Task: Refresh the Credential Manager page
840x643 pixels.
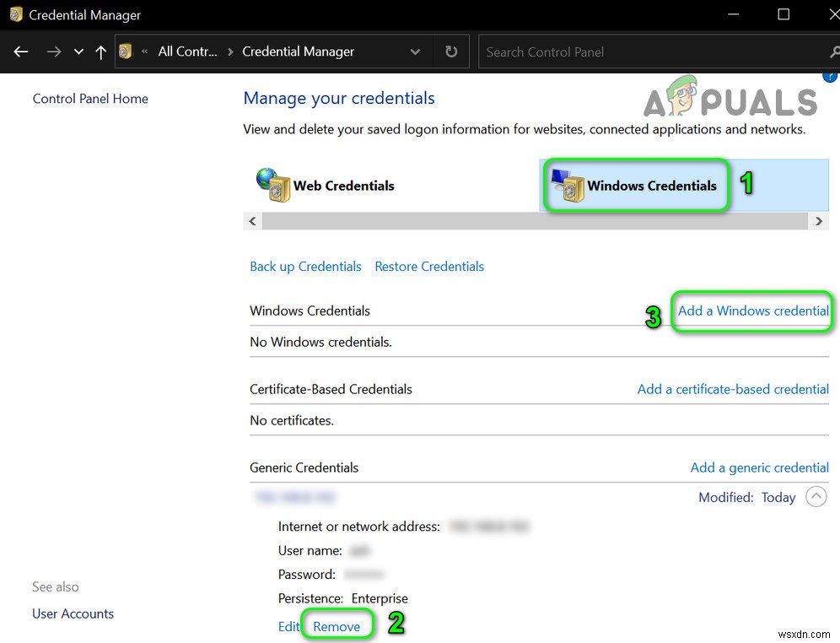Action: pyautogui.click(x=451, y=51)
